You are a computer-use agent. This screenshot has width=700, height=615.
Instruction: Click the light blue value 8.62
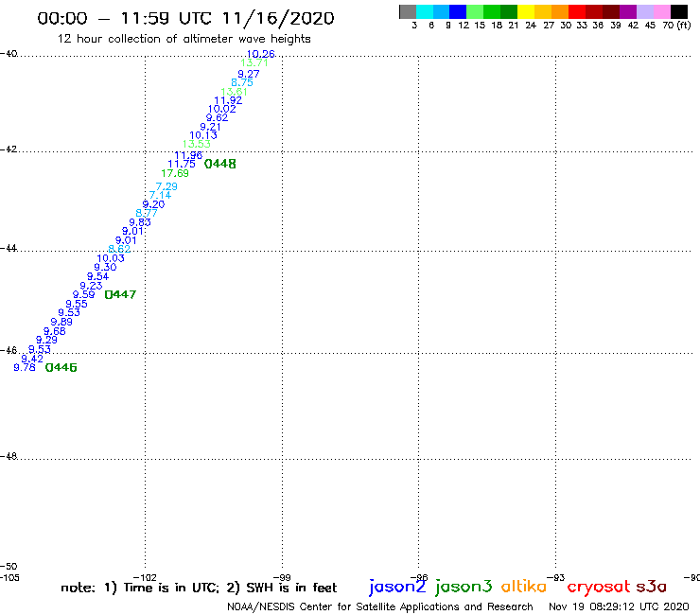point(119,249)
